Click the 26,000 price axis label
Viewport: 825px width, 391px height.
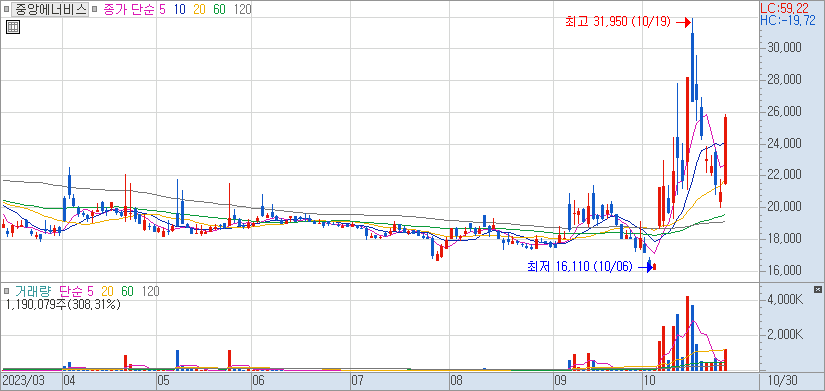785,112
